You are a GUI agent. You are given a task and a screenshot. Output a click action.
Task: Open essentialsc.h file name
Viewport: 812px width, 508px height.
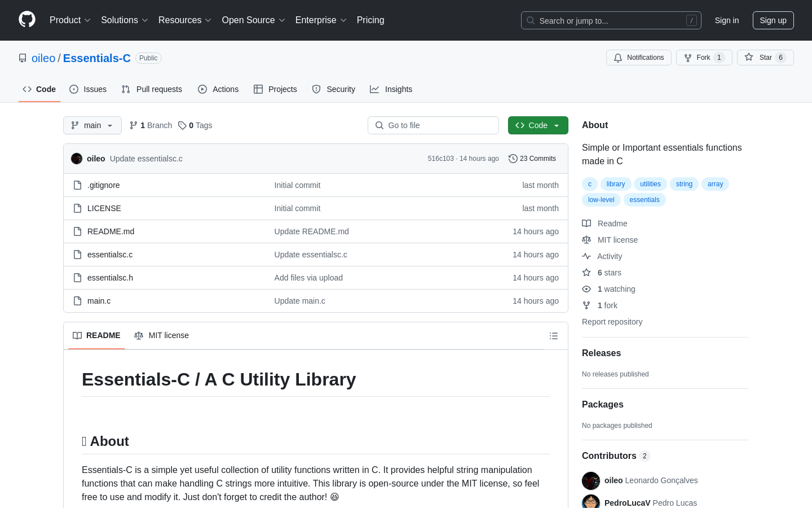[x=110, y=278]
